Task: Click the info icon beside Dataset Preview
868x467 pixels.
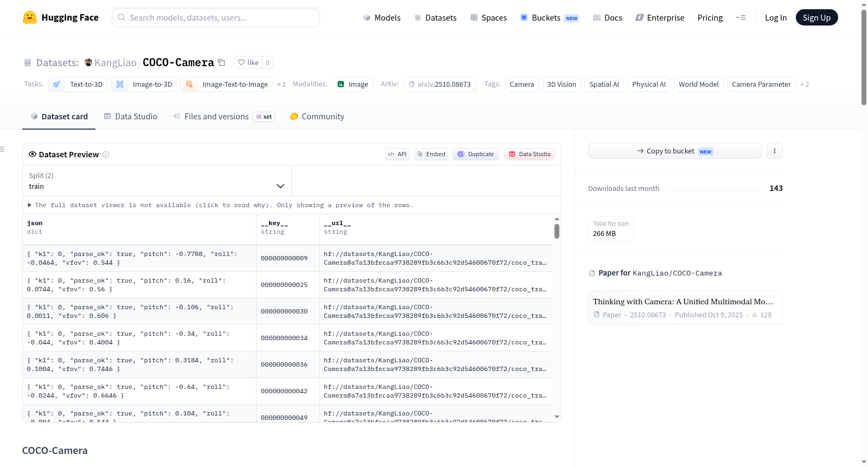Action: 106,155
